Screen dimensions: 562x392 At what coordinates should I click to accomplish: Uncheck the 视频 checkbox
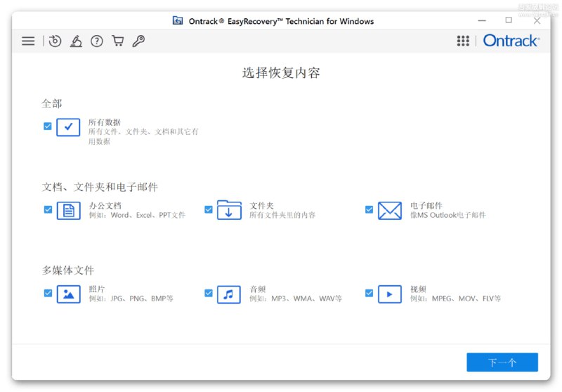tap(369, 293)
